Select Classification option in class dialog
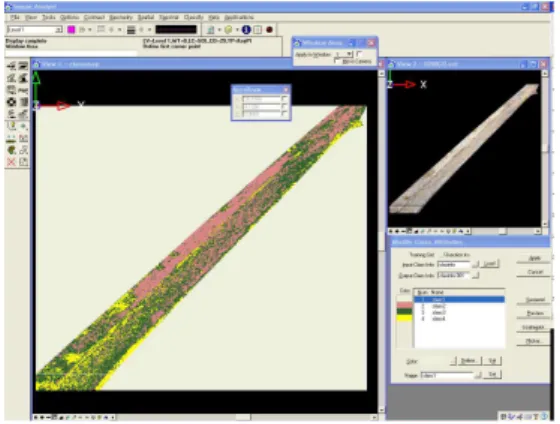The image size is (560, 424). [456, 255]
